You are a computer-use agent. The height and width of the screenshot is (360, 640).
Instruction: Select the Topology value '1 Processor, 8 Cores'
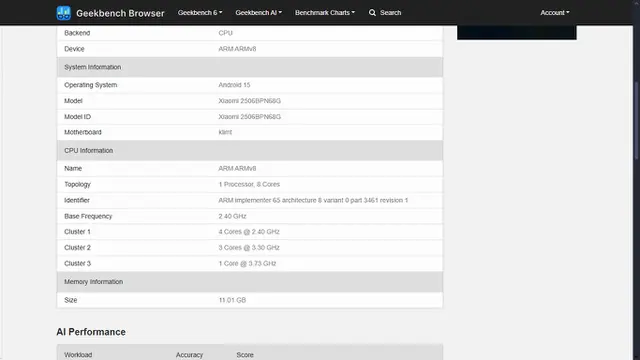pos(249,184)
